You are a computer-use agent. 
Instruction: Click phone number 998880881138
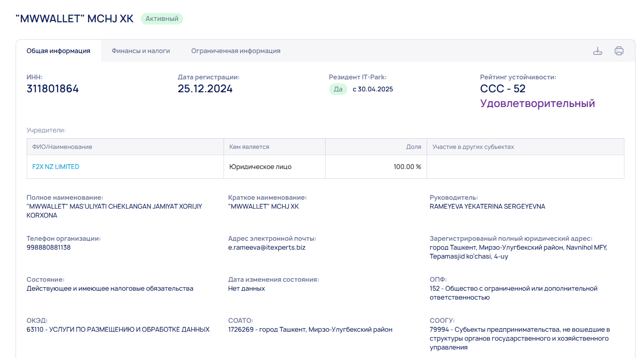point(49,247)
